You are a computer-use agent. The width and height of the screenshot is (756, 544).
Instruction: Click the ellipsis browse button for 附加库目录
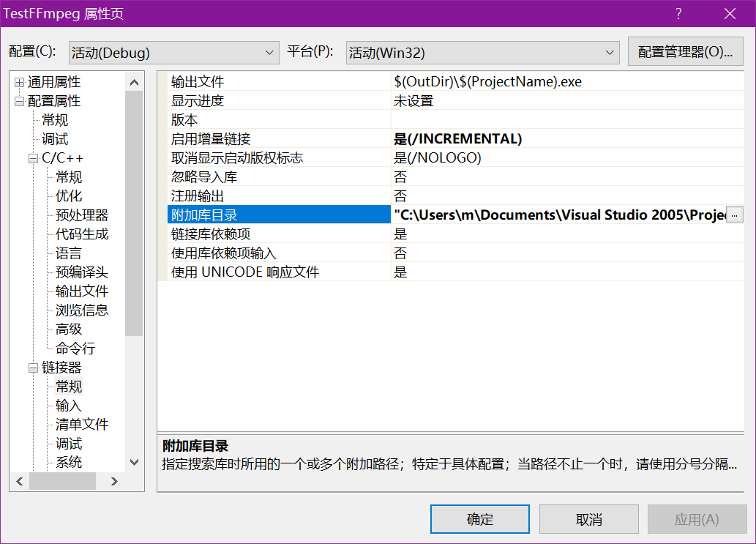[734, 215]
